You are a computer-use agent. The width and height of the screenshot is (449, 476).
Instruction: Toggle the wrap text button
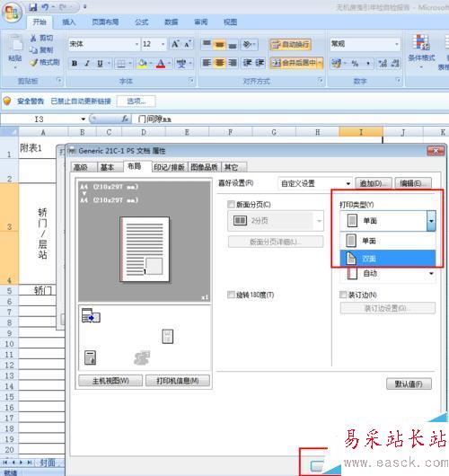pyautogui.click(x=290, y=45)
